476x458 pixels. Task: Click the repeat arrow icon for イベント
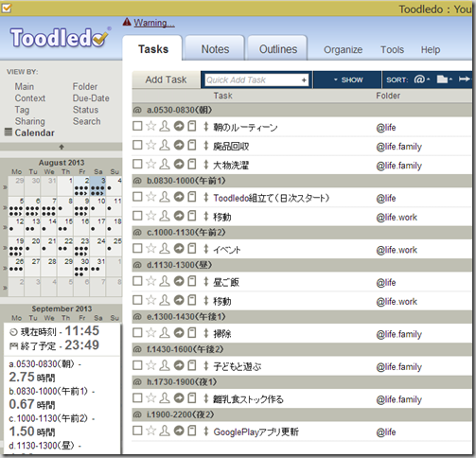(179, 249)
